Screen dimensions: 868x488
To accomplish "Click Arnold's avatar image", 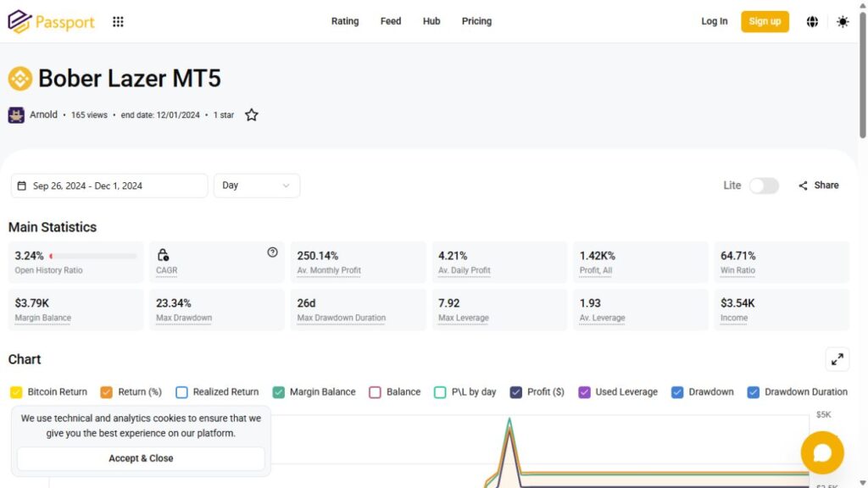I will tap(16, 115).
